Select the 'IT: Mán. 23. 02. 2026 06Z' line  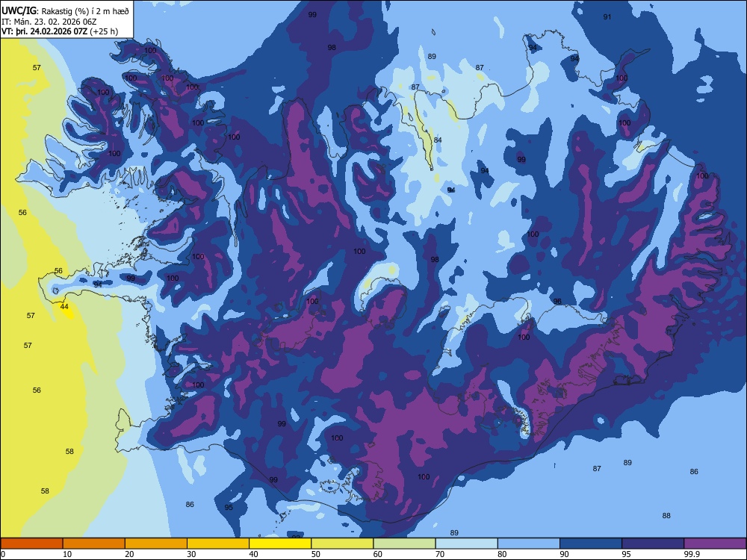49,22
